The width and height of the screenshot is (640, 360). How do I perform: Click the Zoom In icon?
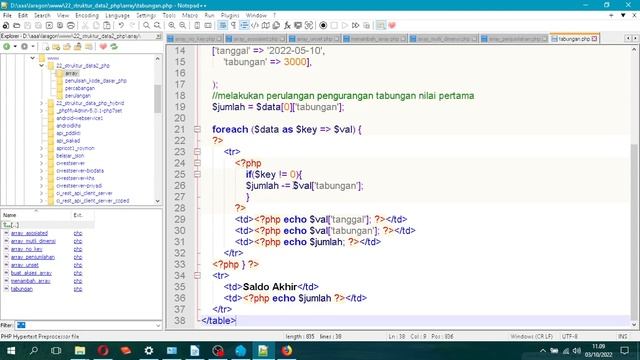pos(172,25)
